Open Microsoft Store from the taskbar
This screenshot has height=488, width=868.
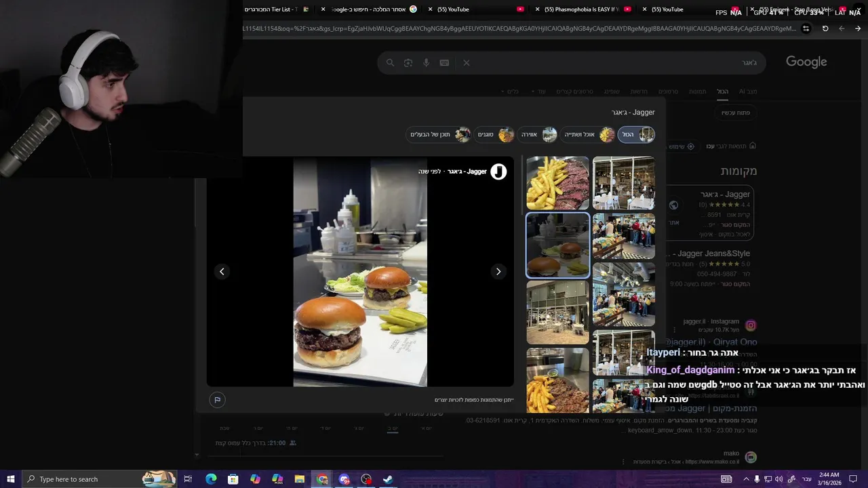click(x=233, y=479)
